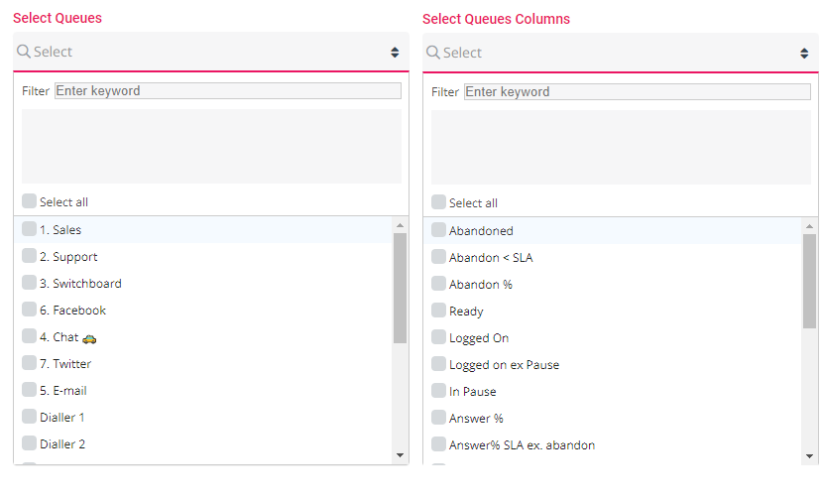The width and height of the screenshot is (821, 500).
Task: Tick the Abandoned column checkbox
Action: click(x=439, y=230)
